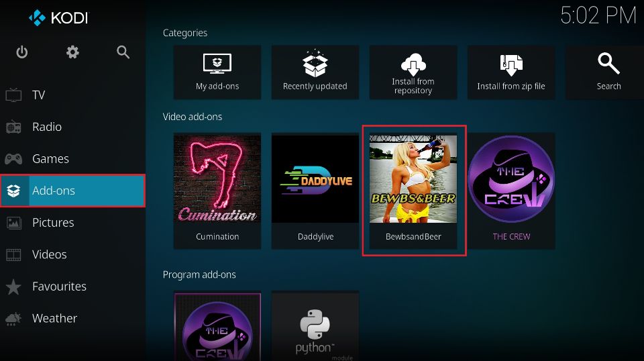
Task: Open the BewbsandBeer add-on
Action: pos(413,191)
